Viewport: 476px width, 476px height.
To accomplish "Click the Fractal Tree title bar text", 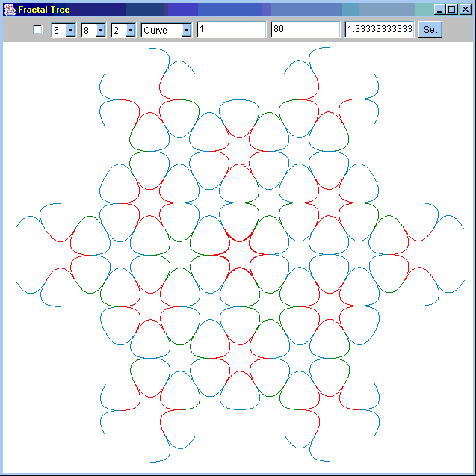I will click(43, 10).
